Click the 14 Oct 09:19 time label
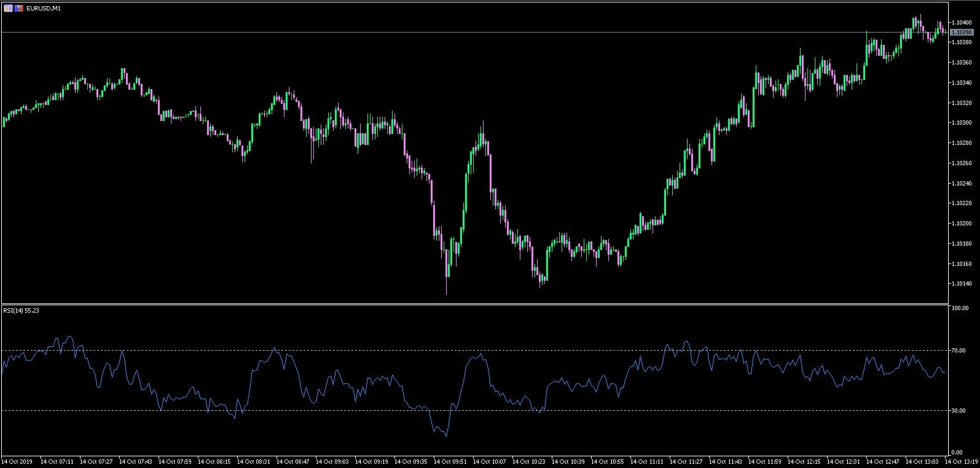Screen dimensions: 980x468 pyautogui.click(x=372, y=461)
